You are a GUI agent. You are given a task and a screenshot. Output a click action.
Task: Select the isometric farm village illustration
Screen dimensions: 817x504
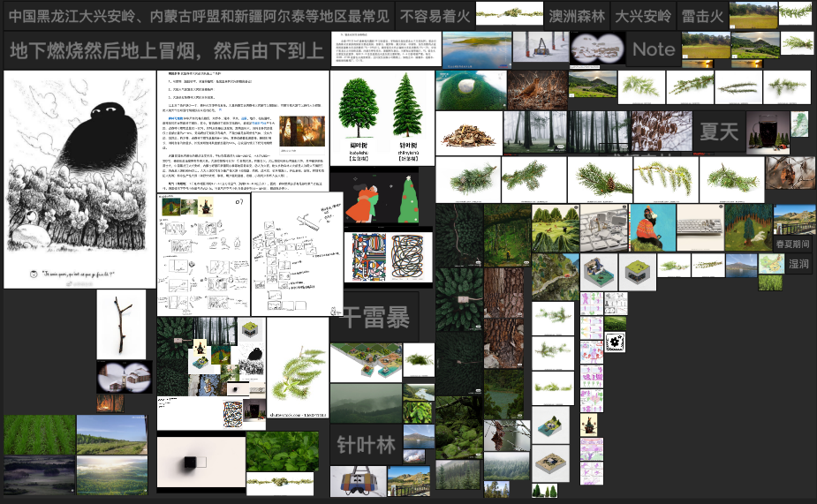(x=367, y=363)
